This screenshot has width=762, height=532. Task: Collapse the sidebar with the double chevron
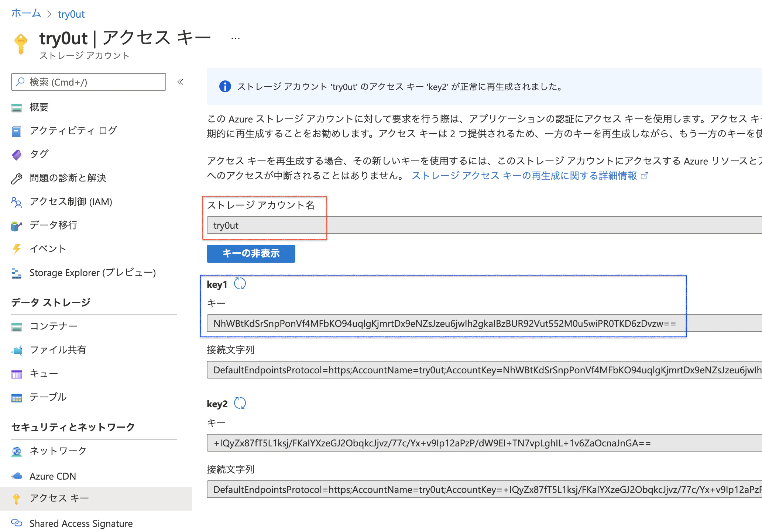tap(180, 82)
